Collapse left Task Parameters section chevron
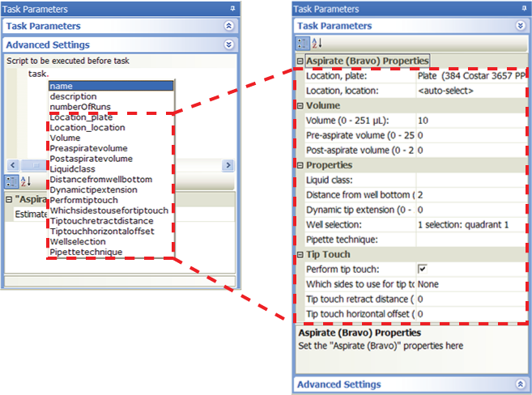Viewport: 532px width, 395px height. pyautogui.click(x=229, y=27)
